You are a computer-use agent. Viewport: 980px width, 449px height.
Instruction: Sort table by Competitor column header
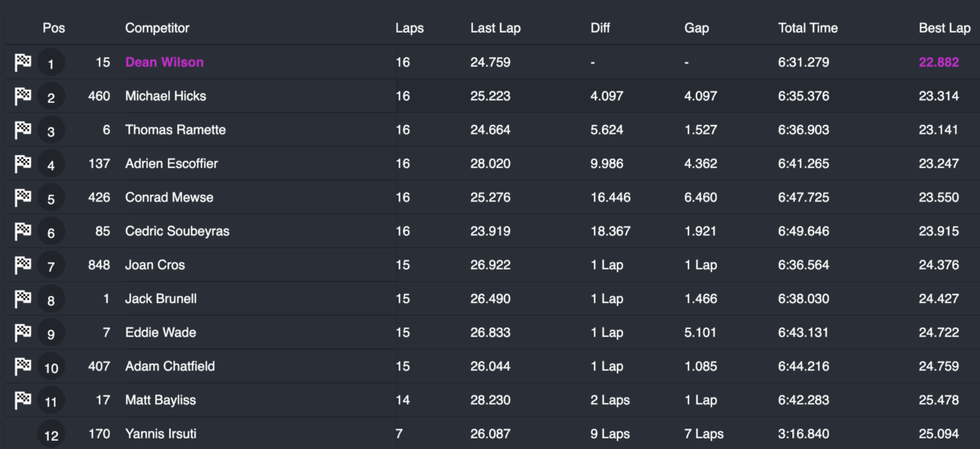pos(157,28)
